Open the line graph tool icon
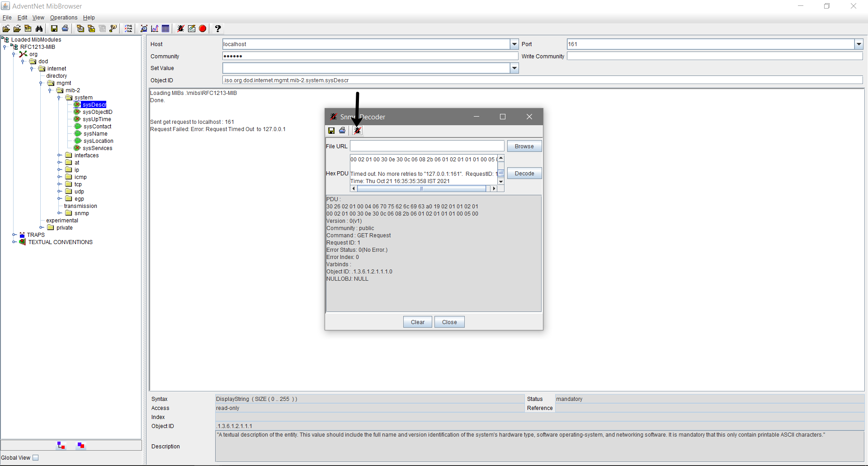 155,28
